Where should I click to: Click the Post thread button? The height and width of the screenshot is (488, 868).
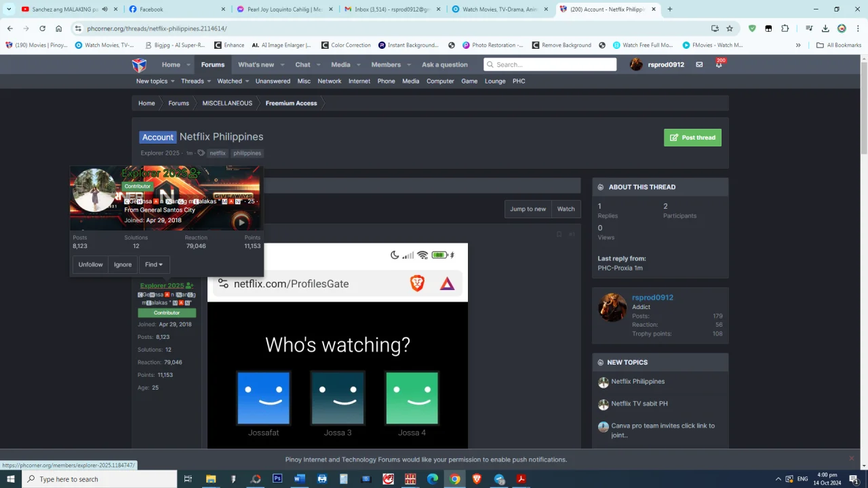692,138
